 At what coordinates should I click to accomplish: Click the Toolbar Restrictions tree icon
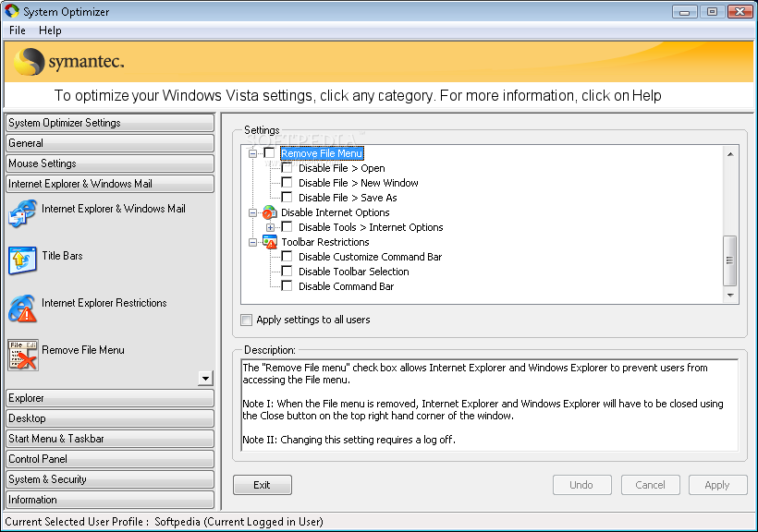(269, 242)
